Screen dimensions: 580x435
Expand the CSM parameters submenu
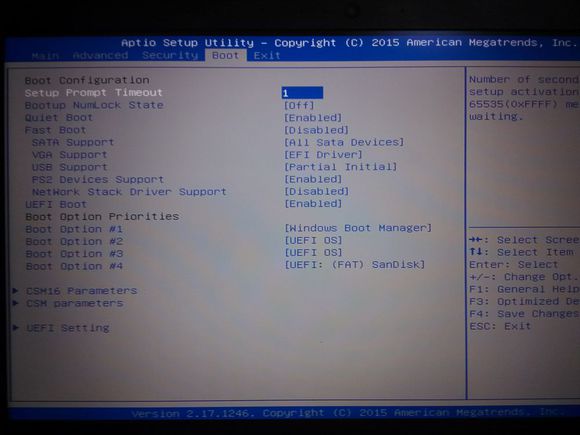click(x=74, y=303)
